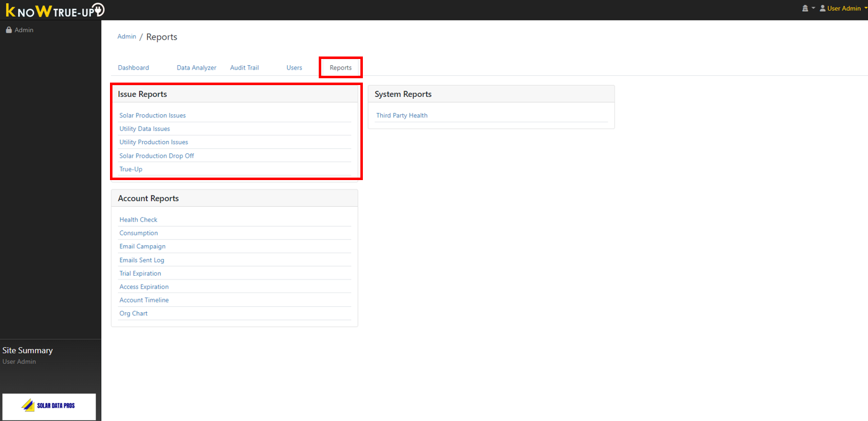Open the Audit Trail tab

pos(244,68)
